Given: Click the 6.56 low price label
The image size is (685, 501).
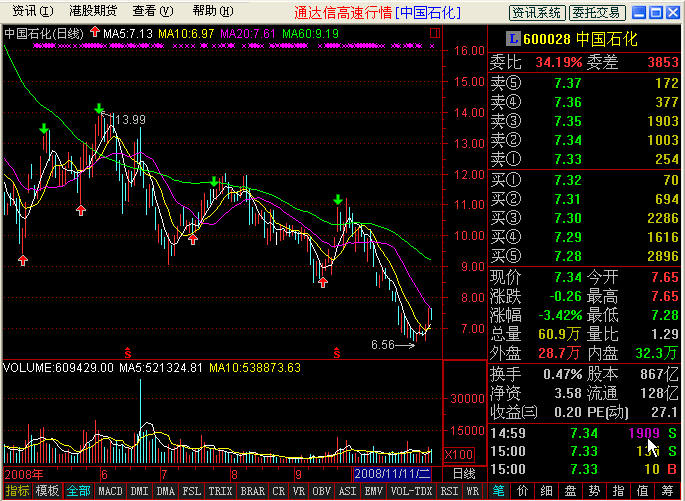Looking at the screenshot, I should 383,345.
